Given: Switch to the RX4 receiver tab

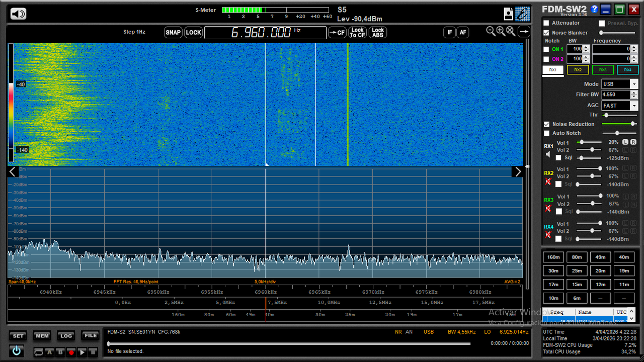Looking at the screenshot, I should 628,70.
